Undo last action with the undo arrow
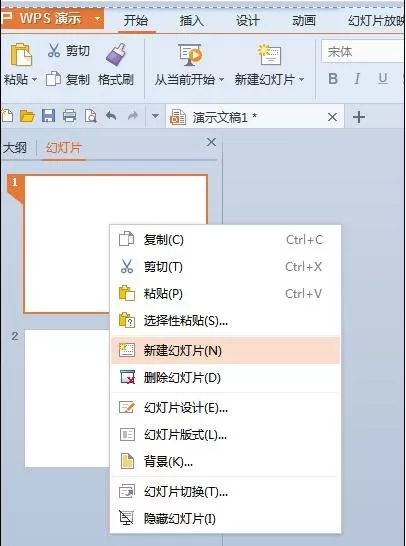Screen dimensions: 406x546 click(x=111, y=115)
